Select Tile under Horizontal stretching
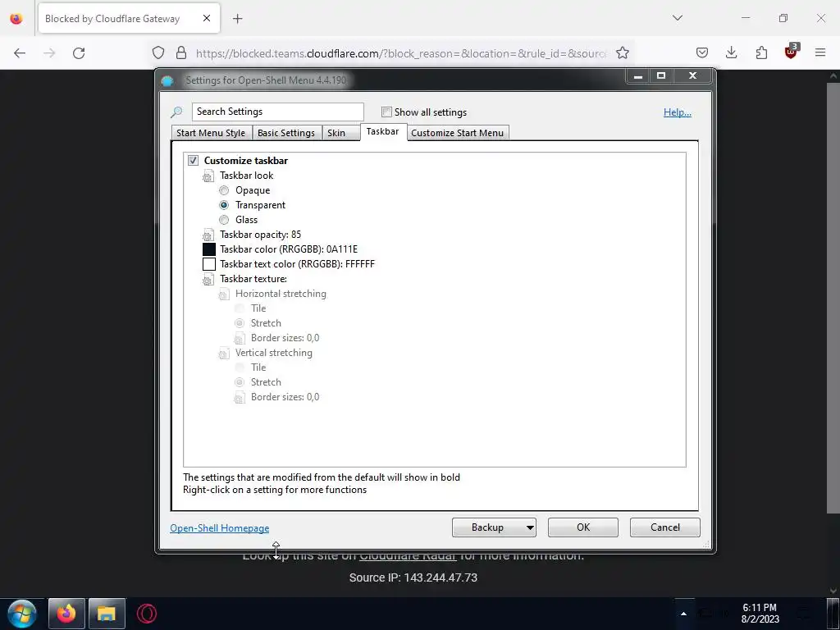 pos(240,308)
